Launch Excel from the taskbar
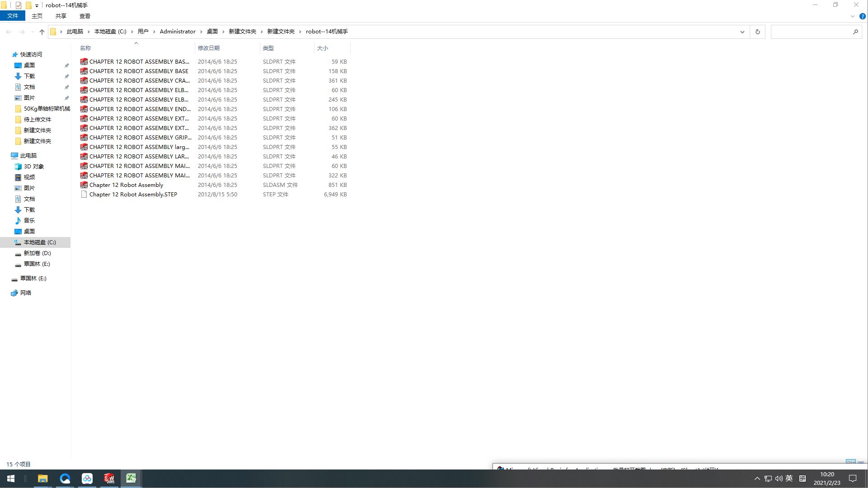 coord(131,479)
